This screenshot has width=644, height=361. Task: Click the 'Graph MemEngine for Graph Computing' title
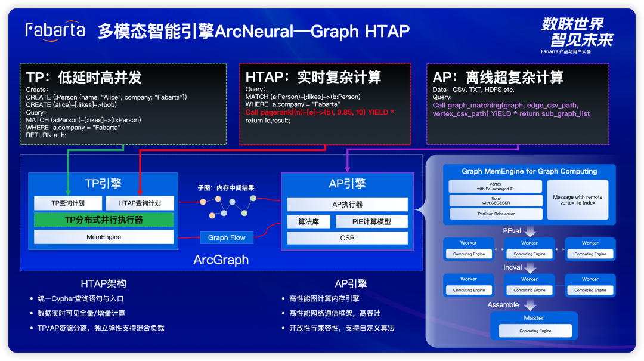tap(530, 171)
